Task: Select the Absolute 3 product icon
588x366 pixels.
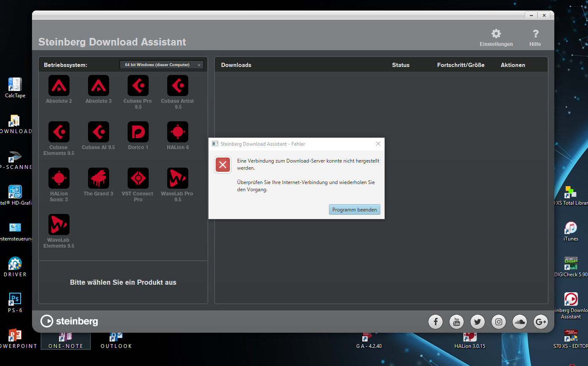Action: (99, 85)
